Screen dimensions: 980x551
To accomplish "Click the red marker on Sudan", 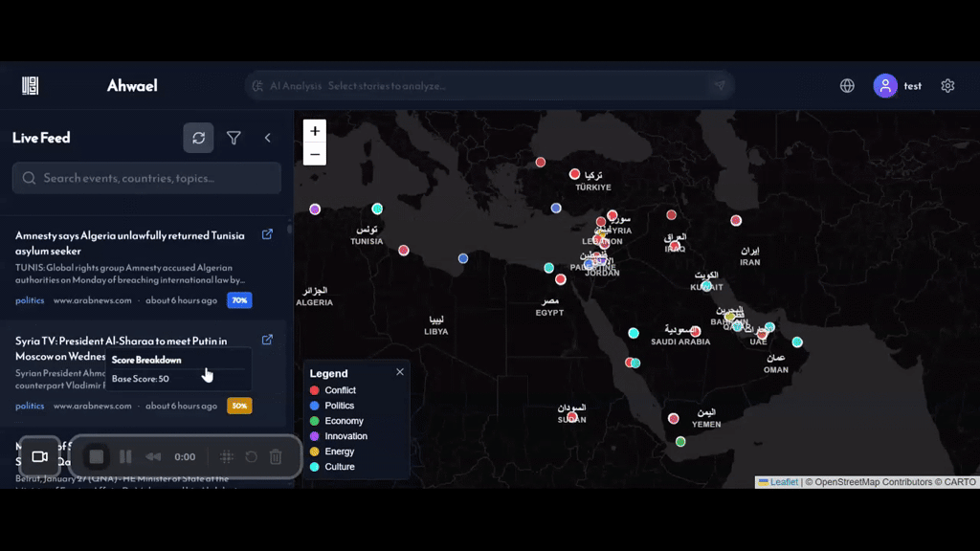I will (572, 416).
